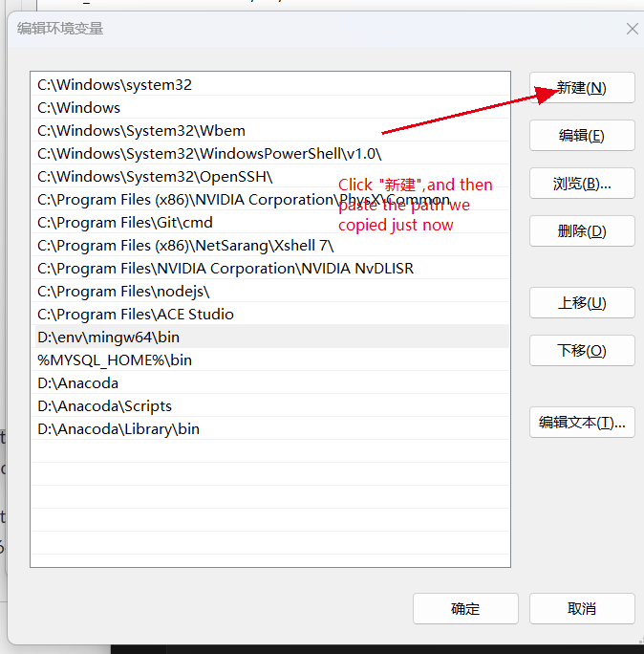Select the OpenSSH path entry
The image size is (644, 654).
click(x=155, y=177)
